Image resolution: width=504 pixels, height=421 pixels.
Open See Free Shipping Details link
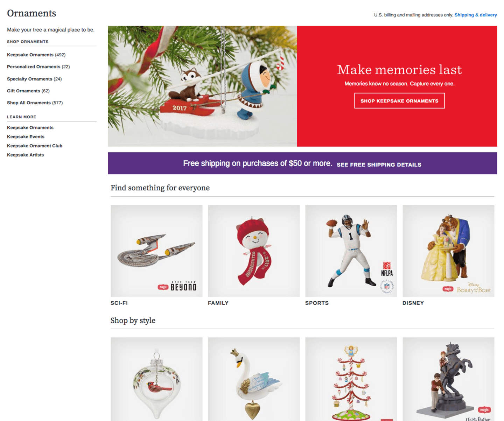[379, 164]
